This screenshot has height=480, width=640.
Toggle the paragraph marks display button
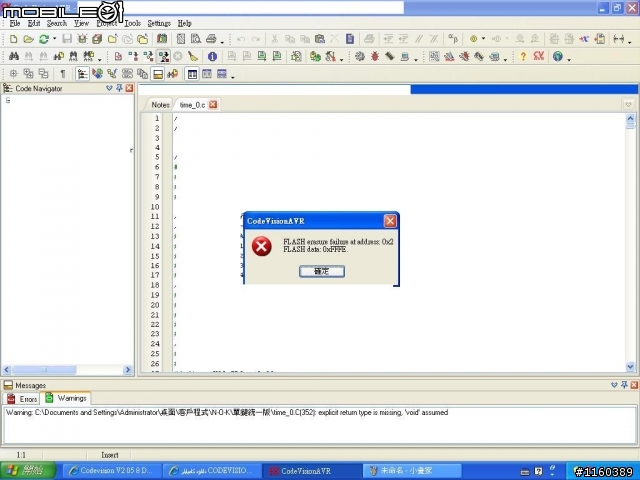point(63,74)
